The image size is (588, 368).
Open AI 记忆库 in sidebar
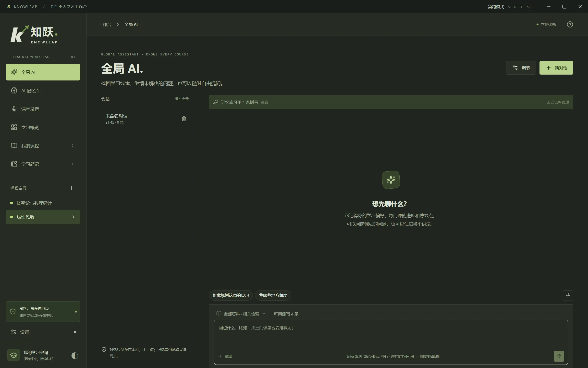coord(43,91)
